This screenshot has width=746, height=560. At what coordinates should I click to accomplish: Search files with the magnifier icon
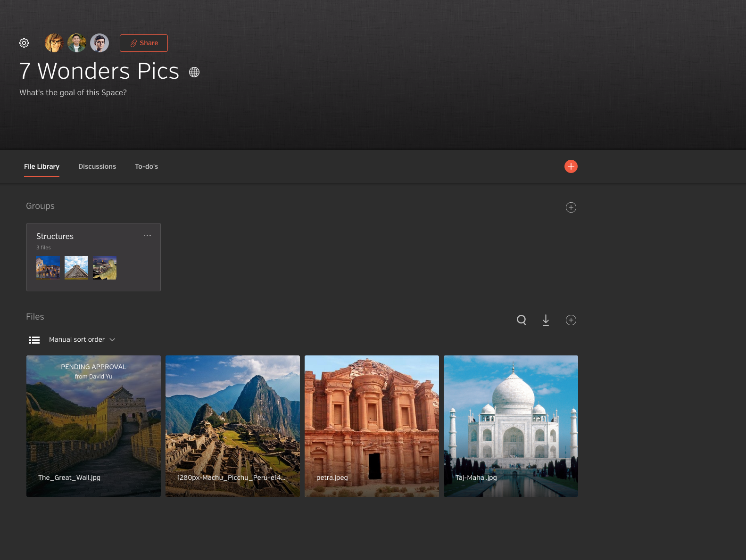click(x=522, y=320)
